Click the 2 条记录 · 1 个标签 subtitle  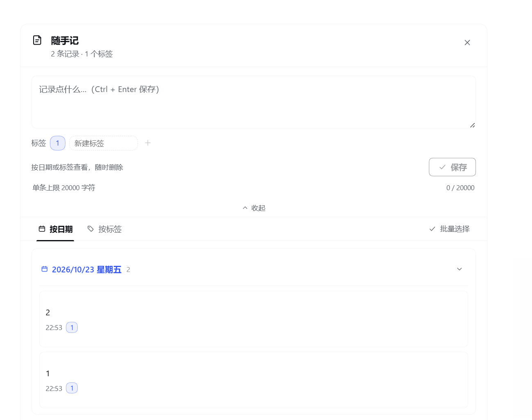(82, 54)
